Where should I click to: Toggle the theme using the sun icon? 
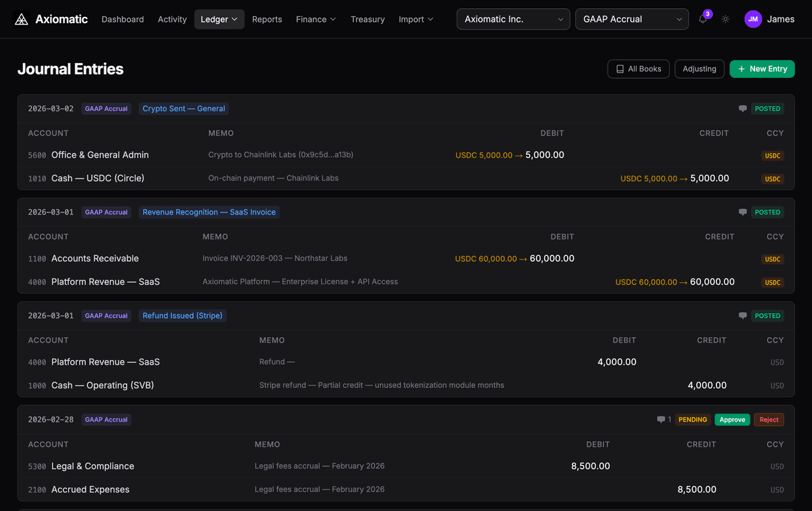point(725,19)
